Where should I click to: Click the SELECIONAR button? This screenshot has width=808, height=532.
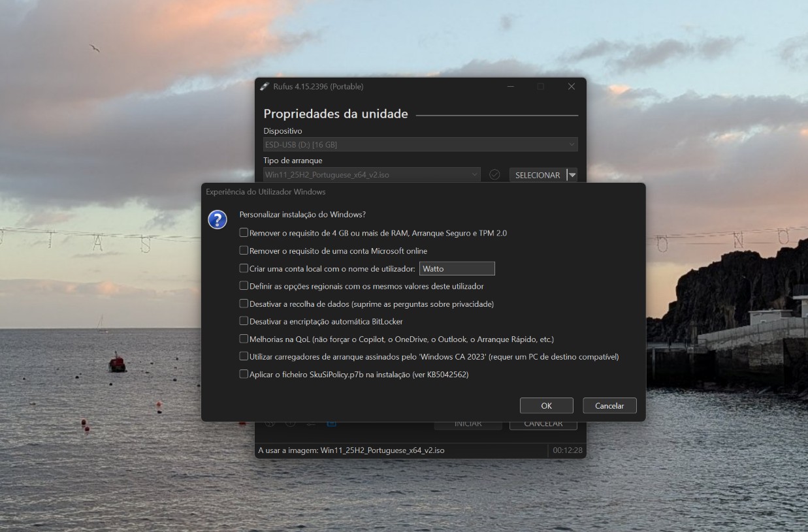tap(538, 174)
